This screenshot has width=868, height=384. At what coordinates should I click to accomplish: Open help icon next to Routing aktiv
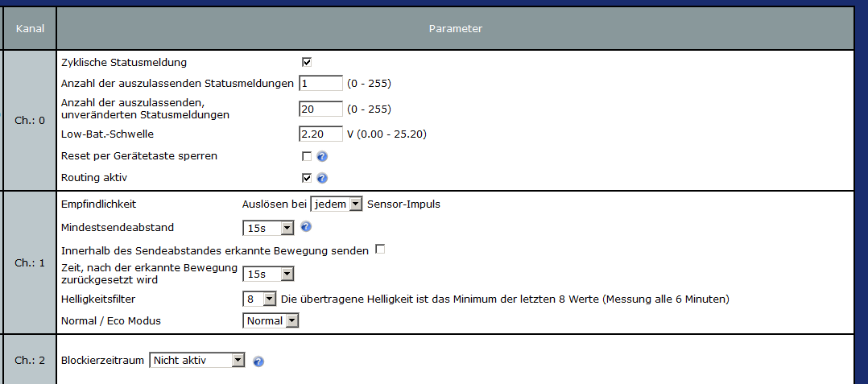pyautogui.click(x=322, y=178)
